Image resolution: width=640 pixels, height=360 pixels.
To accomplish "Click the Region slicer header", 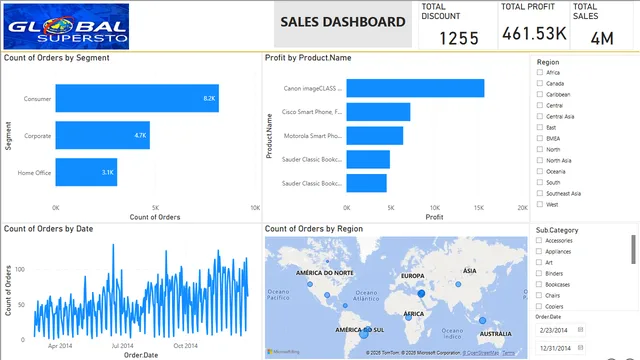I will tap(548, 62).
